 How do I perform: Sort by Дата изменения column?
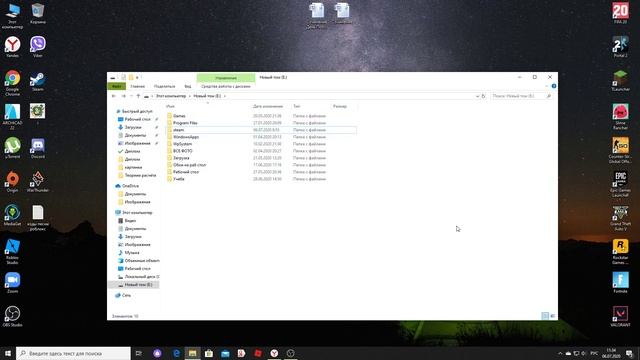tap(268, 106)
